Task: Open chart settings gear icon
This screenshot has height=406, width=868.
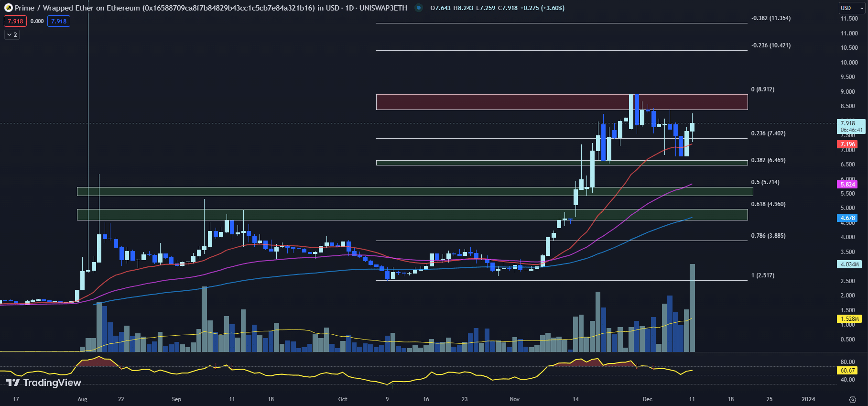Action: click(x=853, y=399)
